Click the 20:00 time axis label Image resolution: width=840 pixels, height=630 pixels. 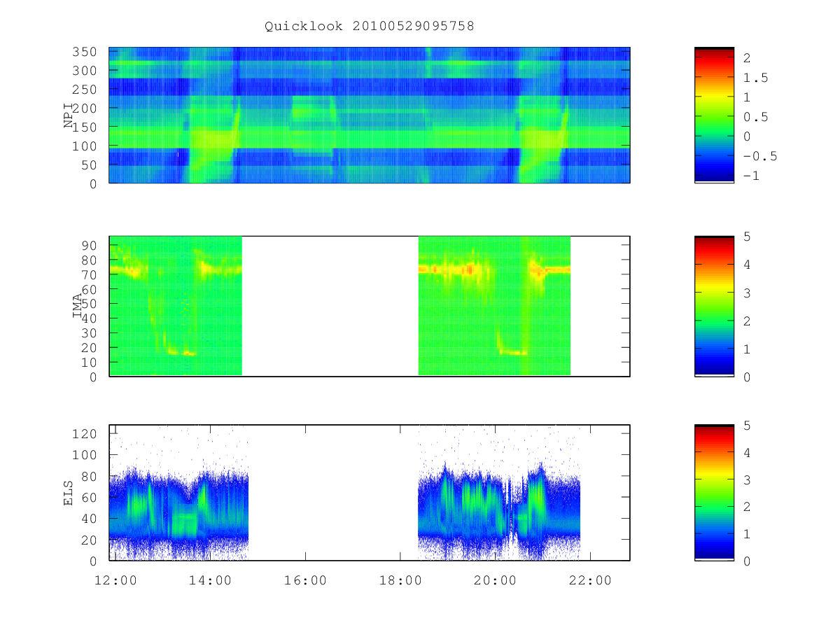[496, 580]
